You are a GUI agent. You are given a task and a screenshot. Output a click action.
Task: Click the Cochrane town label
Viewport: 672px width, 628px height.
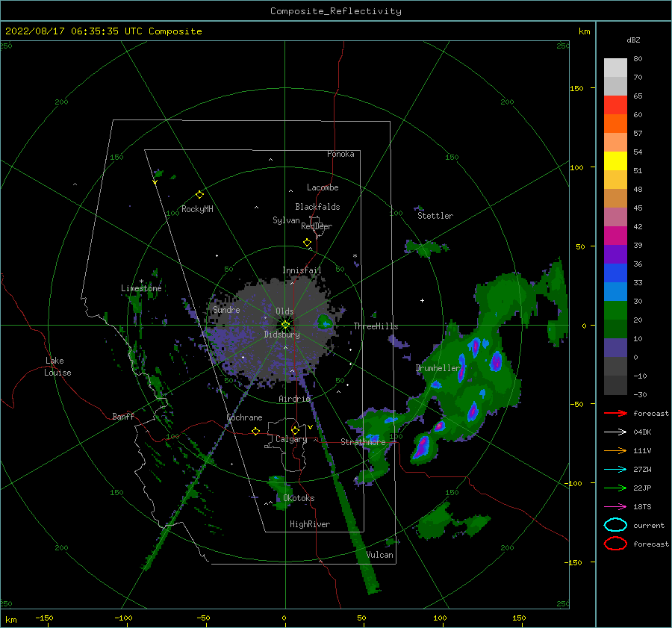pos(244,417)
